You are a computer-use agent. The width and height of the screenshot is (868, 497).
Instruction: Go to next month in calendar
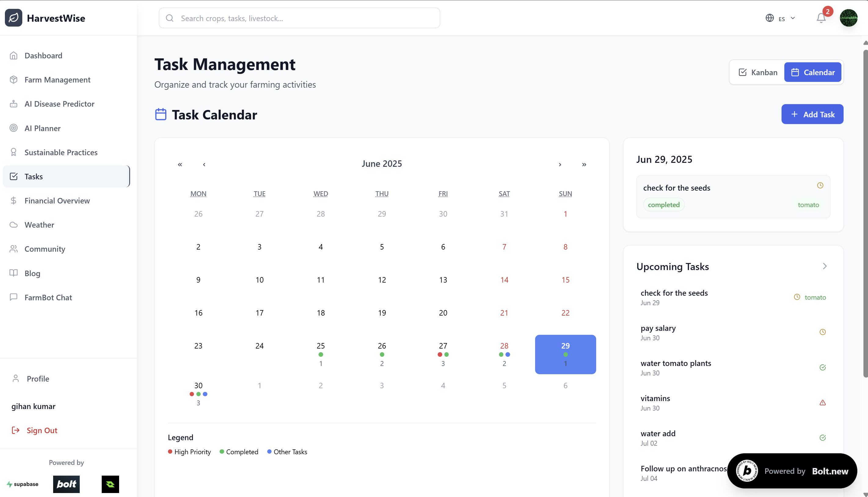point(560,164)
